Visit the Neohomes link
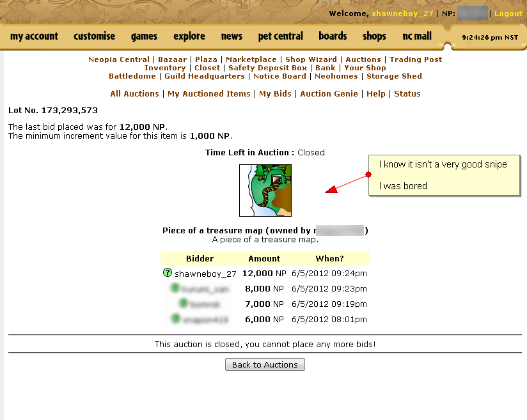527x420 pixels. click(336, 76)
